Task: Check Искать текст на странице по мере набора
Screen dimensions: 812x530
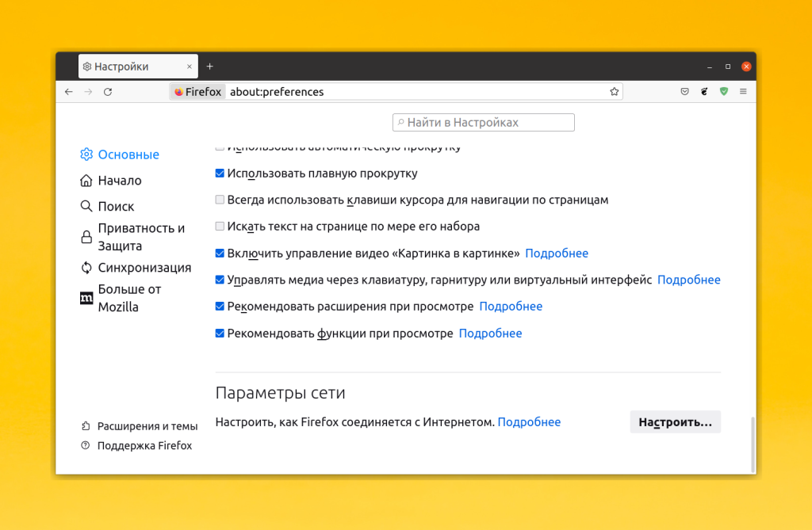Action: pos(220,227)
